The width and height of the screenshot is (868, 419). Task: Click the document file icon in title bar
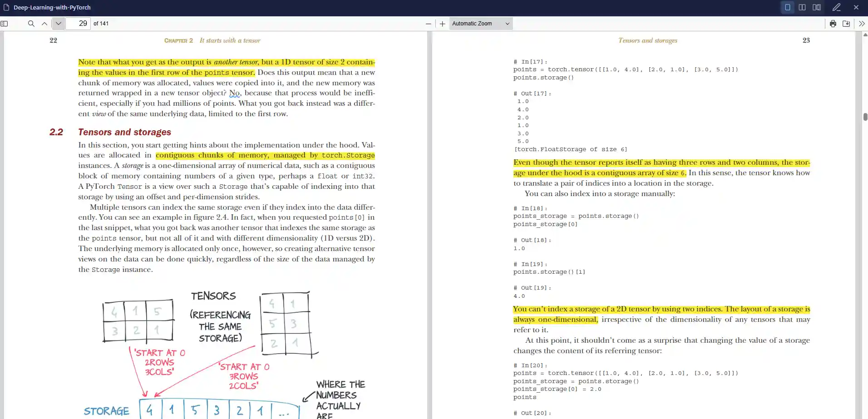6,7
